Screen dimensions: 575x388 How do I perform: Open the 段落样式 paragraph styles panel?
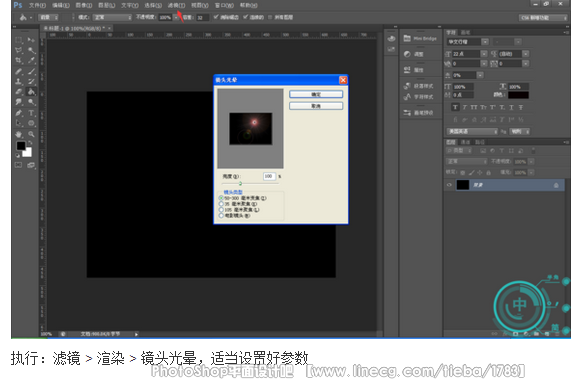click(418, 86)
